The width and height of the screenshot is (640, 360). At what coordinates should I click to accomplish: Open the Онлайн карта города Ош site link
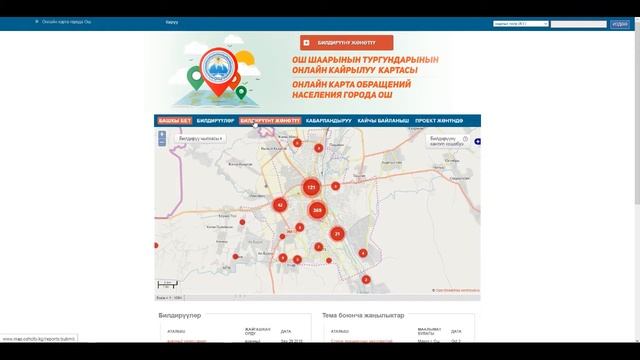[66, 22]
